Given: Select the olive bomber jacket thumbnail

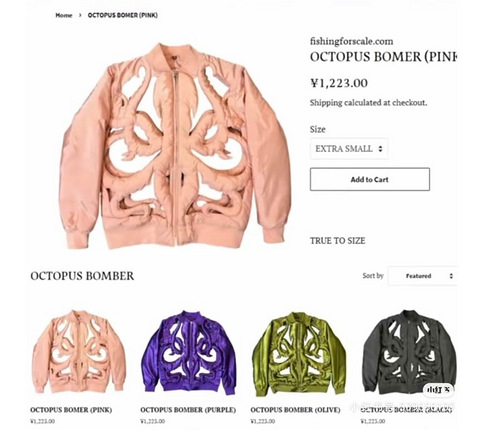Looking at the screenshot, I should (299, 353).
